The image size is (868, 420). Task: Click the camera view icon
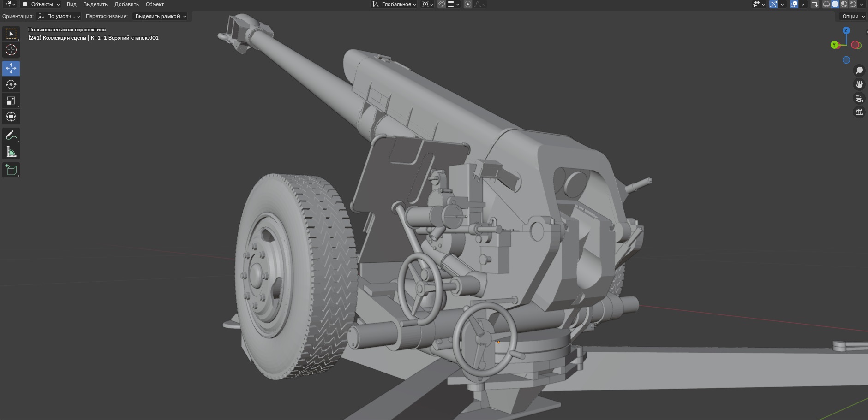click(x=859, y=98)
